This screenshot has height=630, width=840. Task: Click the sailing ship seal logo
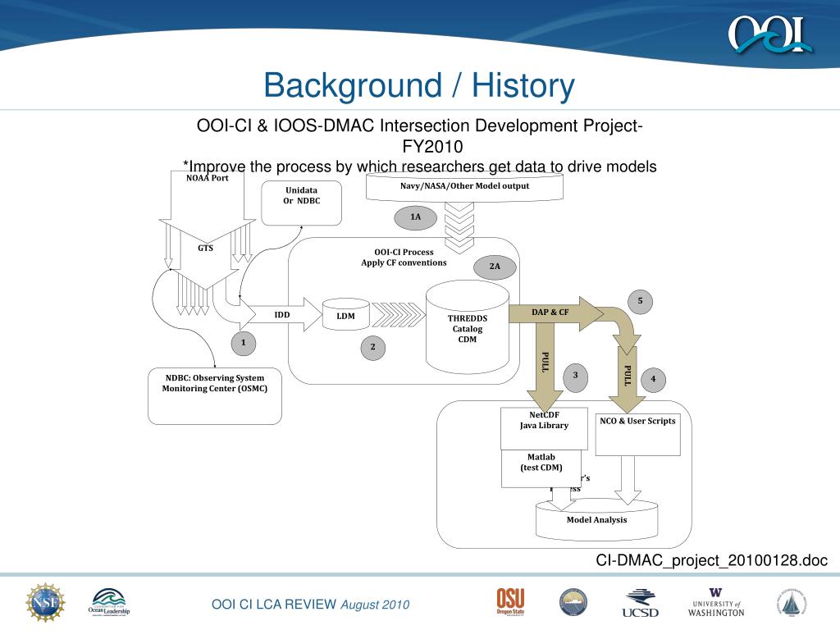pos(791,603)
